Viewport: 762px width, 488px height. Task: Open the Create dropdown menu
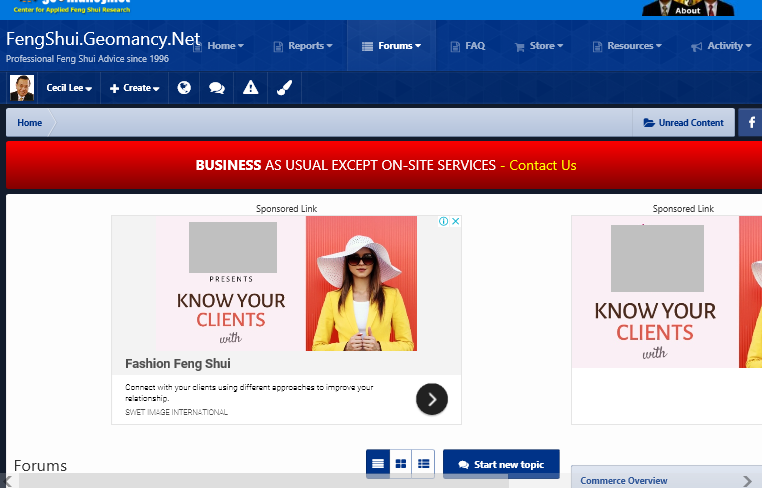coord(135,88)
